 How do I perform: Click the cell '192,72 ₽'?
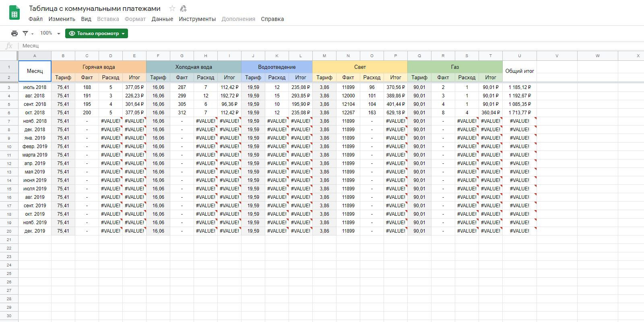tap(229, 96)
